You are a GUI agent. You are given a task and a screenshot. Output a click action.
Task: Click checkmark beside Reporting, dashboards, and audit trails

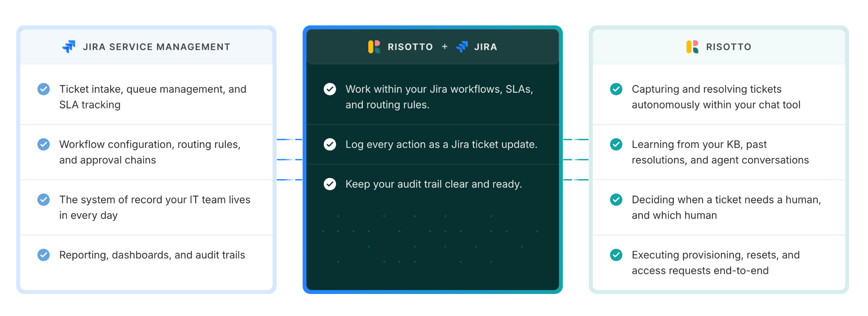(x=44, y=255)
